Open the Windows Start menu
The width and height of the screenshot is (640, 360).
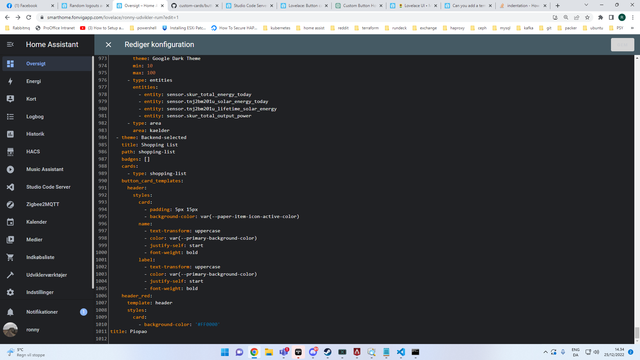click(x=225, y=352)
